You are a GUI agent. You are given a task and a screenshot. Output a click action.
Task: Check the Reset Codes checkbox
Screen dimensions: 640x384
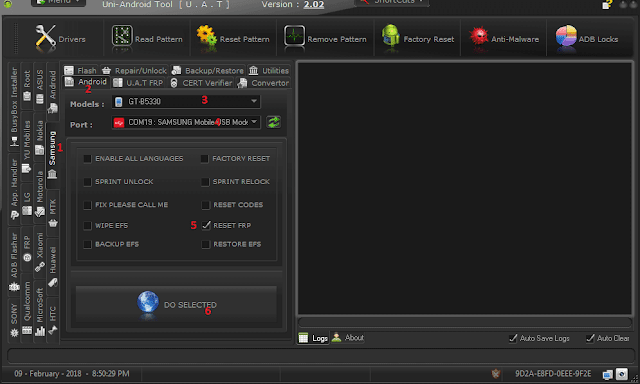[206, 205]
